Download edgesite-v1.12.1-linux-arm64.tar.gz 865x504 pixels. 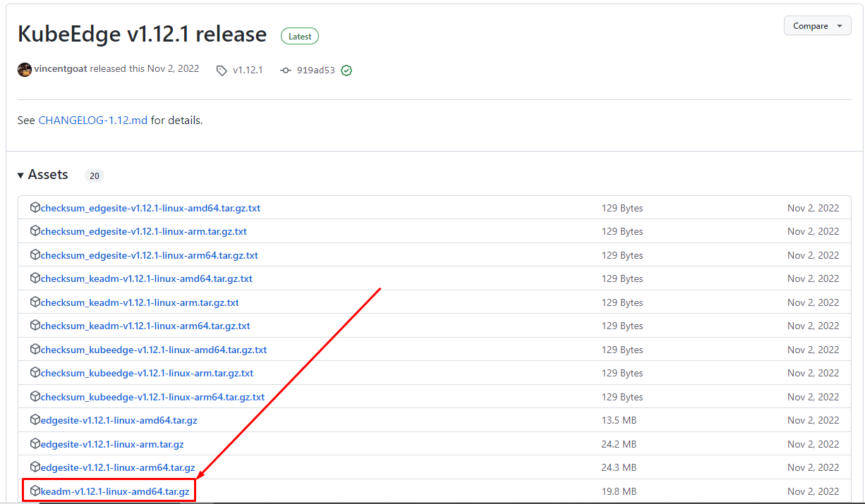click(x=118, y=467)
